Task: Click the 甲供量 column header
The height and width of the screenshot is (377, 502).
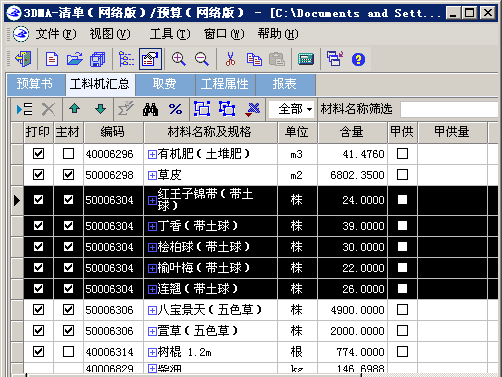Action: point(452,132)
